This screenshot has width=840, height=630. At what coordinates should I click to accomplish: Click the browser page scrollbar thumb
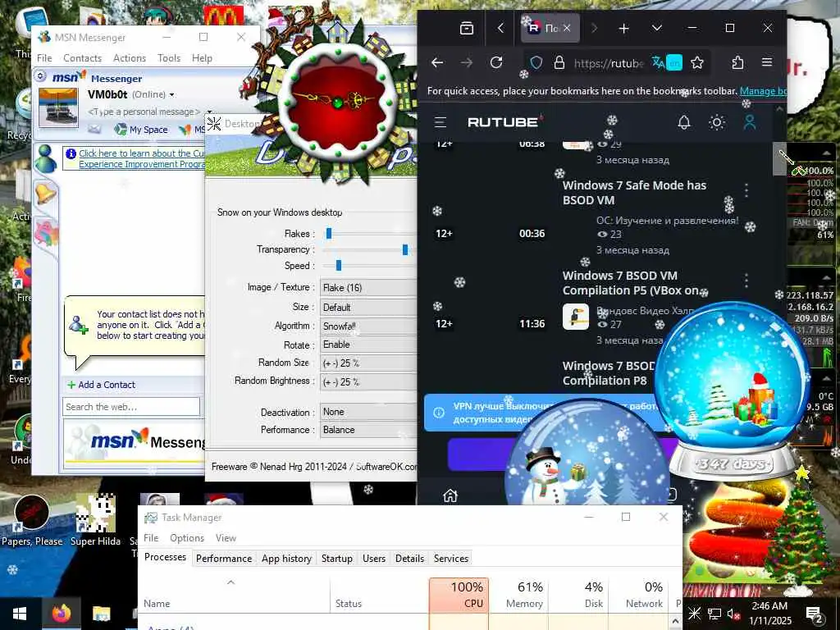(x=779, y=159)
